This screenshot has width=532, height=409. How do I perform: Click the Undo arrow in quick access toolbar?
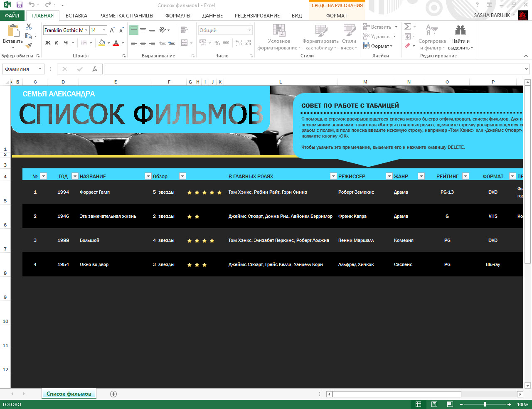[32, 5]
